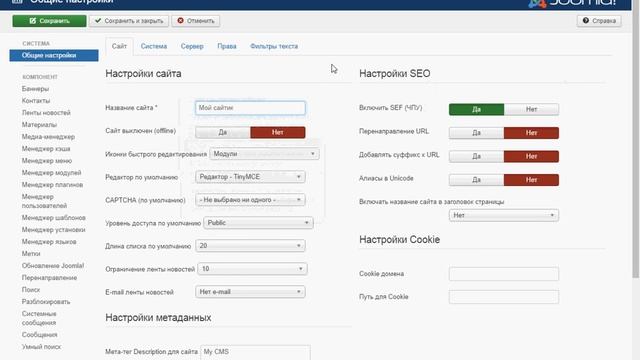Screen dimensions: 640x360
Task: Open site name in page title dropdown
Action: (x=504, y=216)
